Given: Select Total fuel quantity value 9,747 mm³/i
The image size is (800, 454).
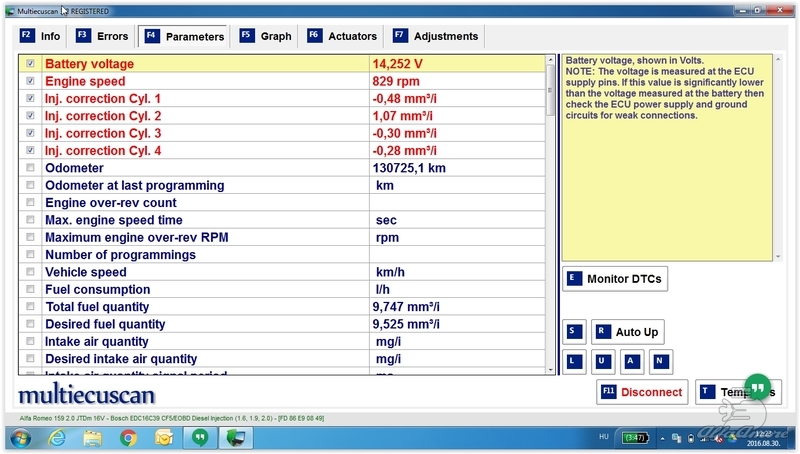Looking at the screenshot, I should click(x=406, y=307).
